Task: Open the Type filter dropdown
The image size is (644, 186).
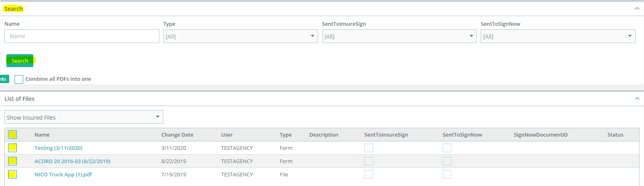Action: tap(240, 36)
